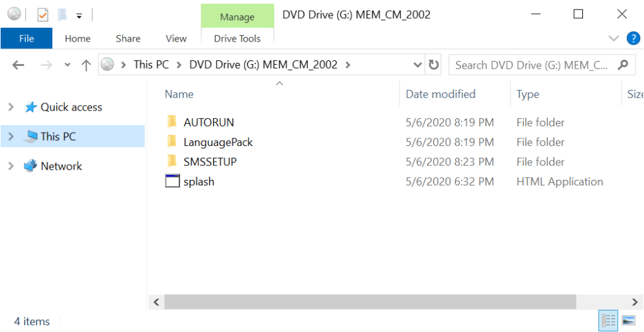Screen dimensions: 644x332
Task: Click the Properties icon in quick access toolbar
Action: (x=43, y=14)
